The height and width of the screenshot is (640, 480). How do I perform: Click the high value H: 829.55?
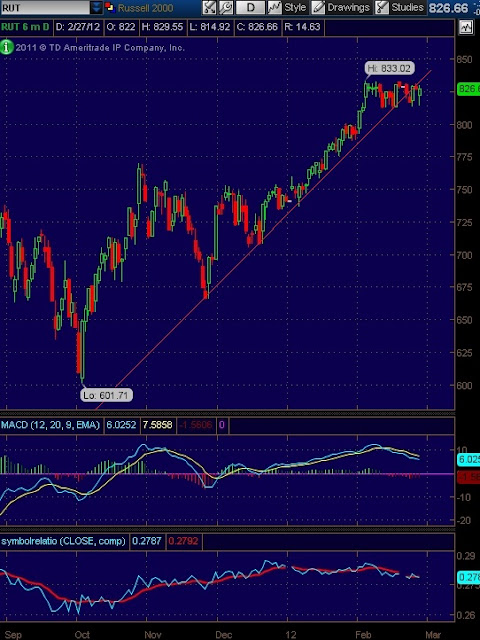(162, 27)
